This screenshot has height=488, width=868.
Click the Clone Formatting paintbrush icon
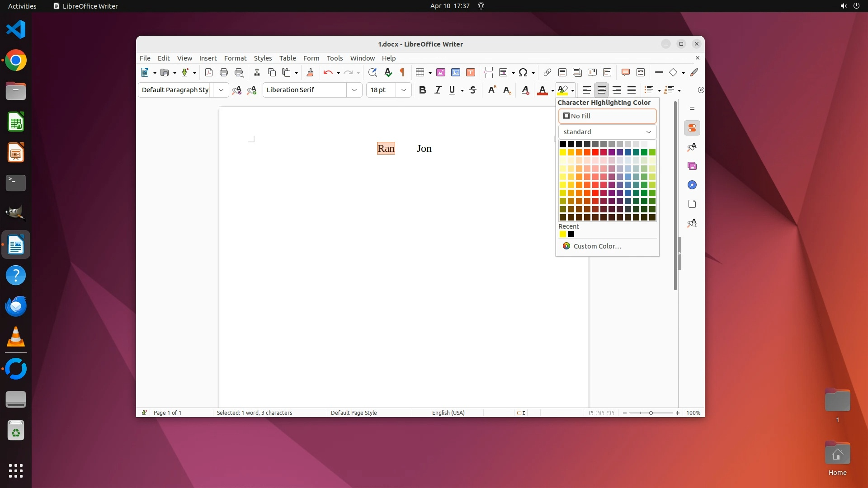click(x=310, y=72)
